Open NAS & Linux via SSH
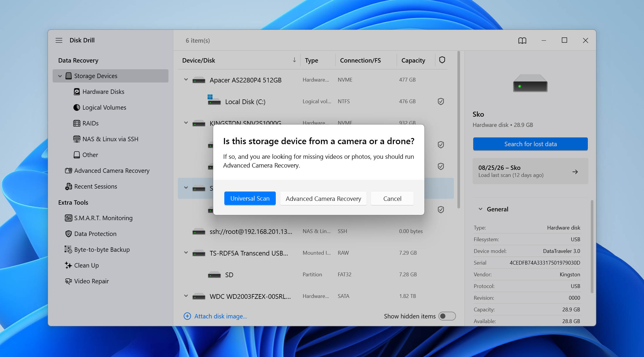The width and height of the screenshot is (644, 357). [110, 139]
